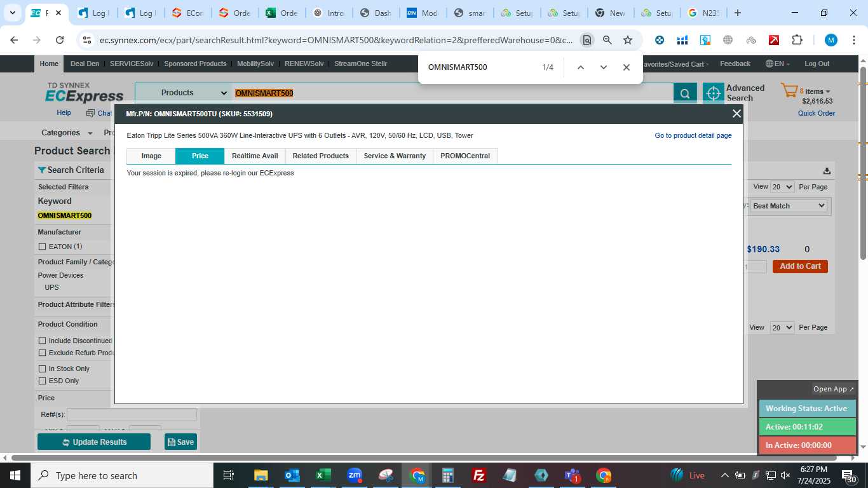This screenshot has width=868, height=488.
Task: Bookmark this page with the star icon
Action: [x=628, y=40]
